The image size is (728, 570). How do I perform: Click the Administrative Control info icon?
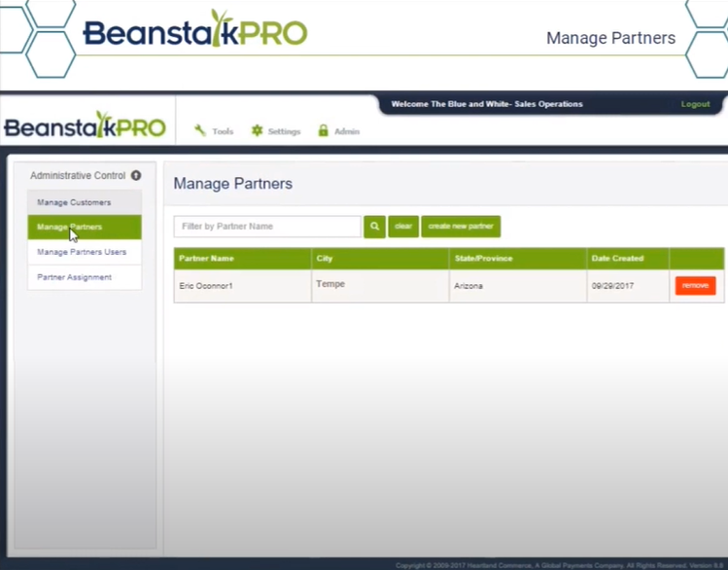[x=136, y=176]
